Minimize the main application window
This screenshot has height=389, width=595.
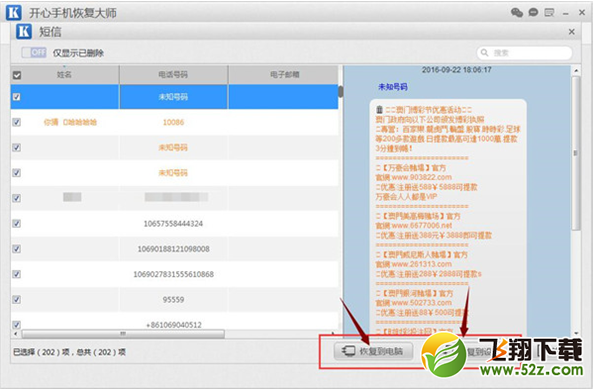566,14
